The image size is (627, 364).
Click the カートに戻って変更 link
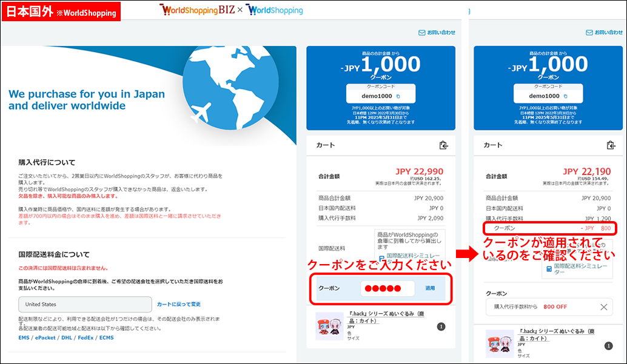[178, 304]
